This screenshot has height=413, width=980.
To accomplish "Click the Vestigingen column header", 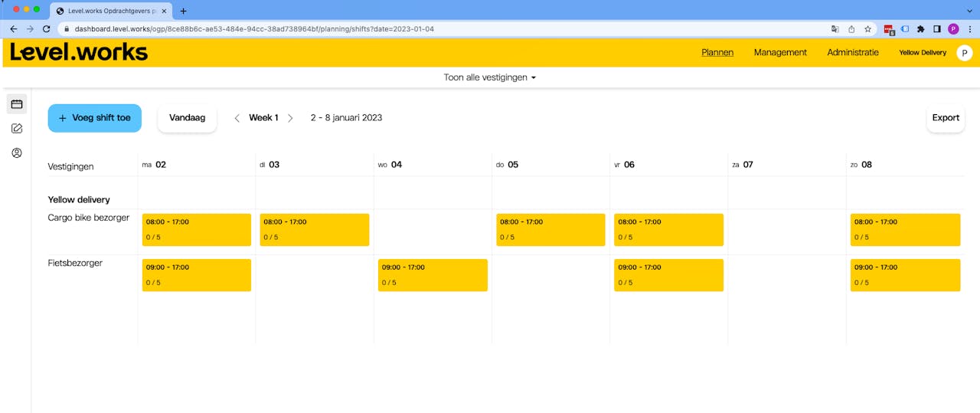I will click(x=70, y=166).
